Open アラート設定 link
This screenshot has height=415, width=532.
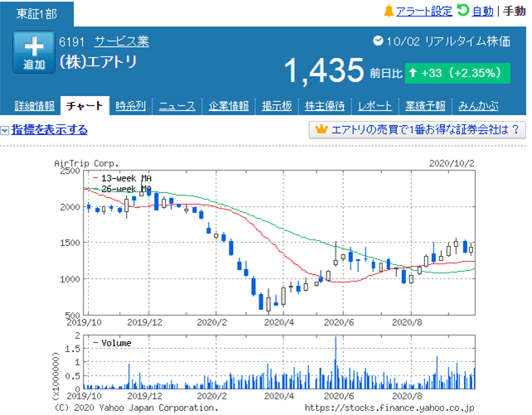click(424, 12)
